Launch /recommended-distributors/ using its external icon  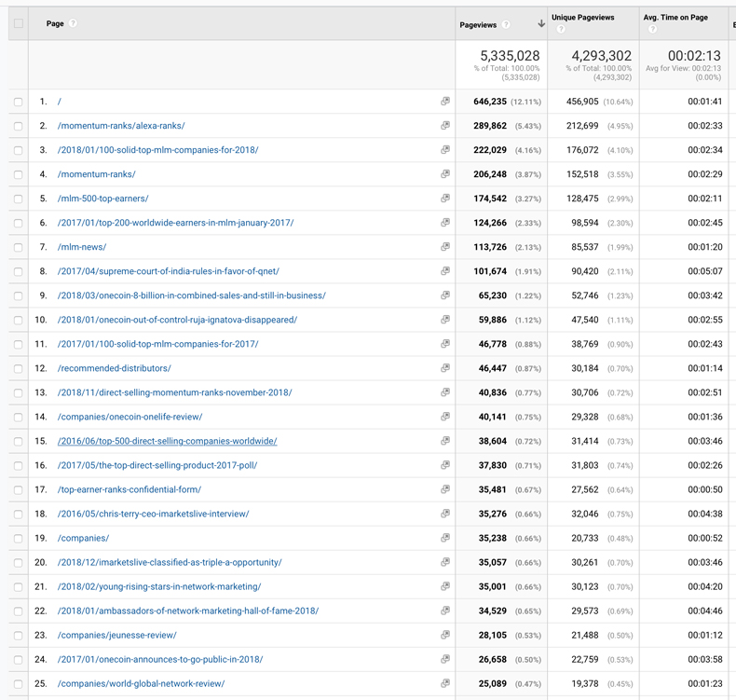click(445, 368)
